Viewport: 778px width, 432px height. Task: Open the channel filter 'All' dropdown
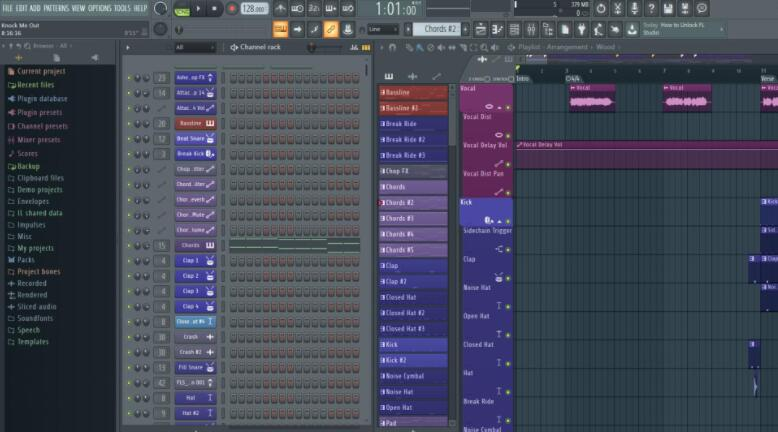click(x=193, y=47)
